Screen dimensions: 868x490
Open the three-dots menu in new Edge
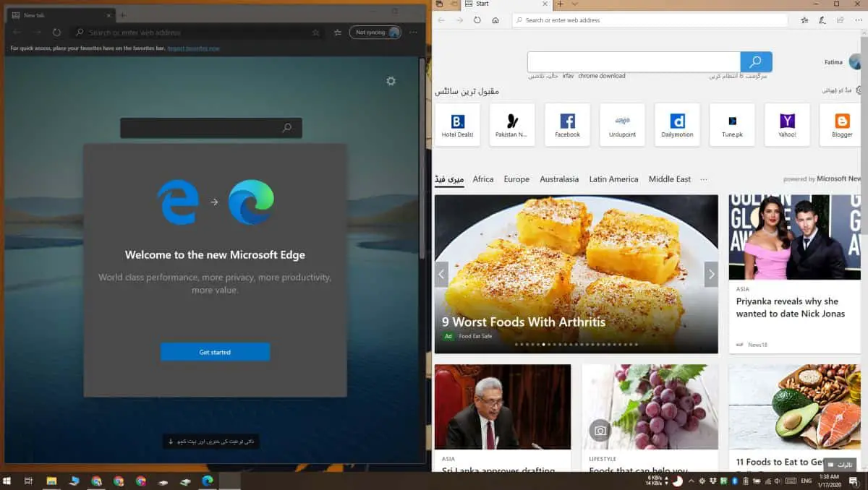pyautogui.click(x=413, y=33)
